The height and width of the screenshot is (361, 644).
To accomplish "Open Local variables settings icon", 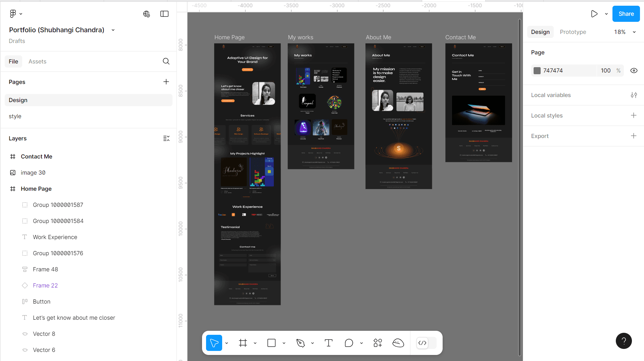I will pyautogui.click(x=634, y=95).
